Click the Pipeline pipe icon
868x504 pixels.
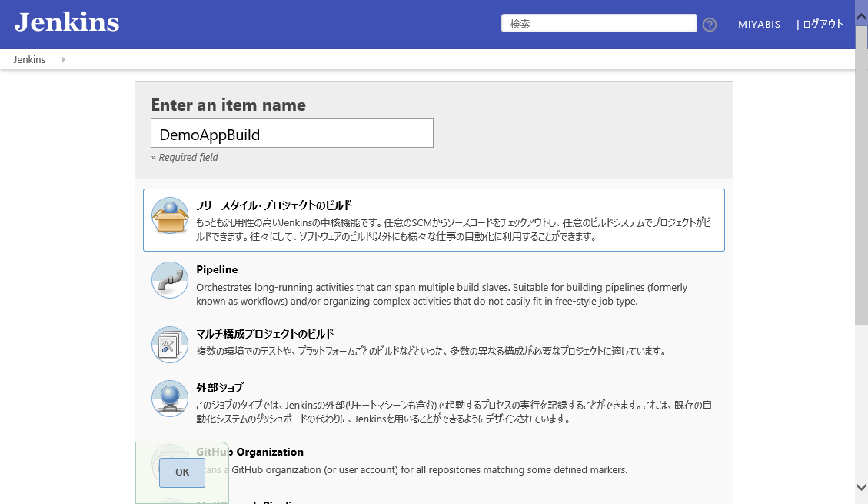pos(170,279)
